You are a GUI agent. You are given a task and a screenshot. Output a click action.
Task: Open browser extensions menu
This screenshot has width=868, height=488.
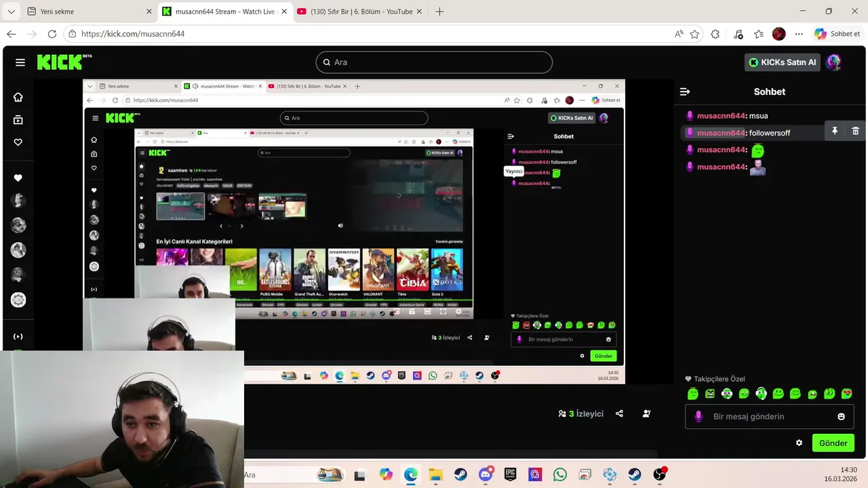[x=715, y=34]
